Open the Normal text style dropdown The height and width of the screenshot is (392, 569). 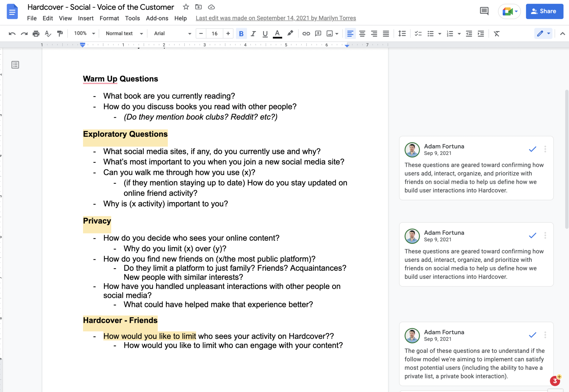coord(124,34)
